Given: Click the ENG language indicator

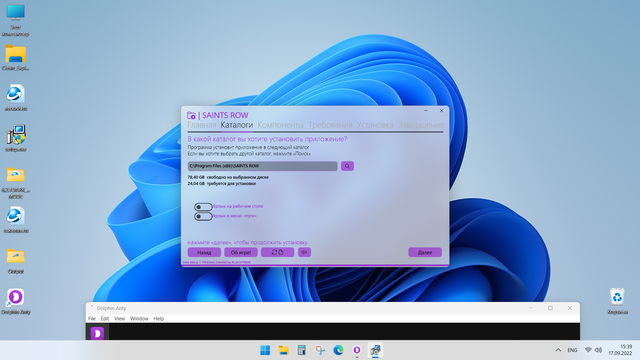Looking at the screenshot, I should coord(572,350).
